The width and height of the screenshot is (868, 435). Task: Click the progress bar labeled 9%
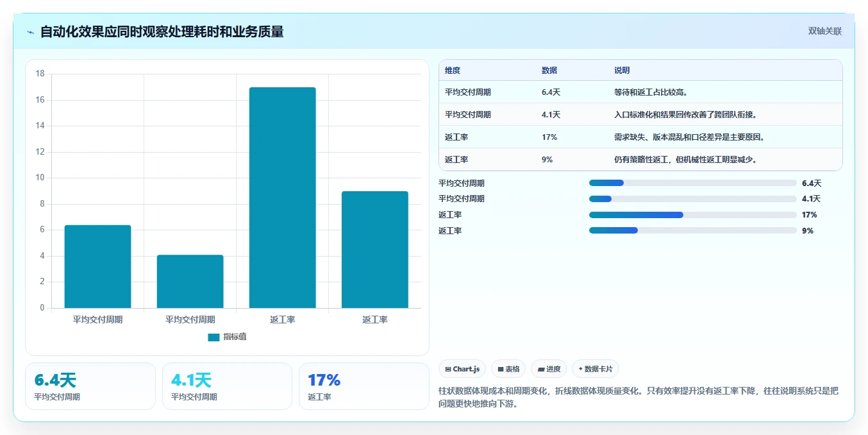692,230
